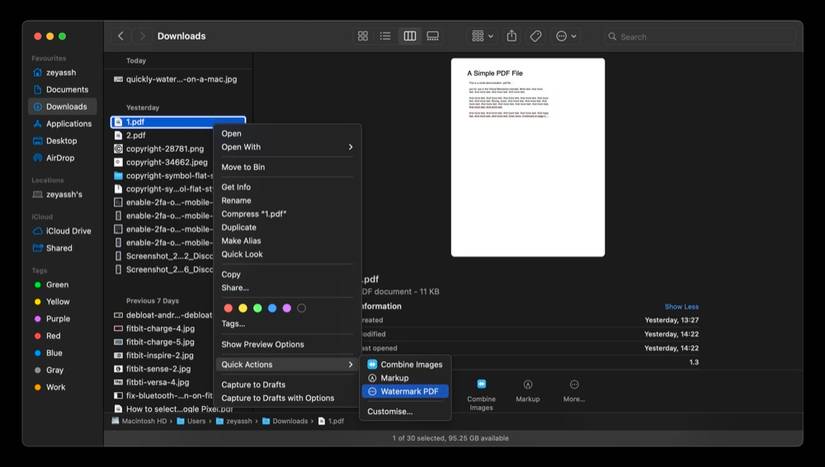Switch to list view in toolbar
Screen dimensions: 825x467
click(x=385, y=36)
